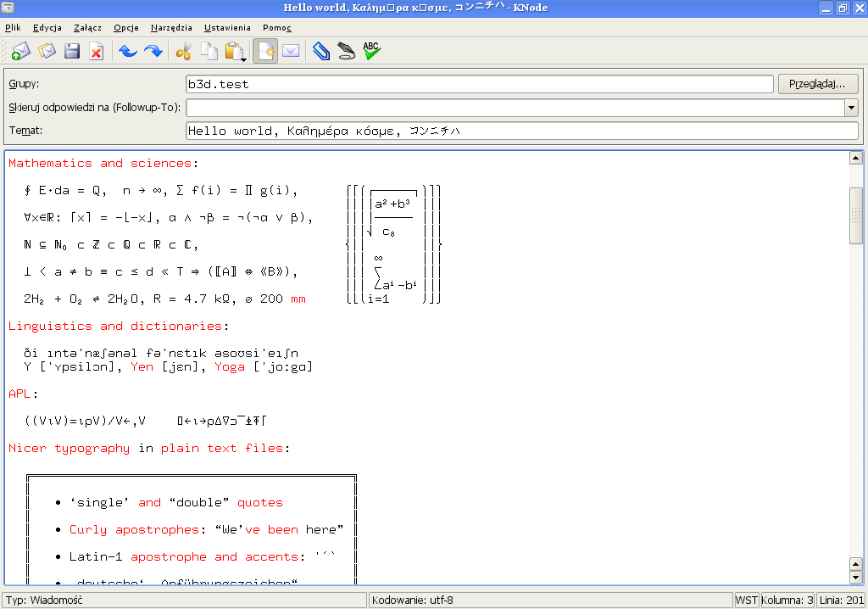Viewport: 868px width, 609px height.
Task: Click the 'Kodowanie: utf-8' status entry
Action: [550, 601]
